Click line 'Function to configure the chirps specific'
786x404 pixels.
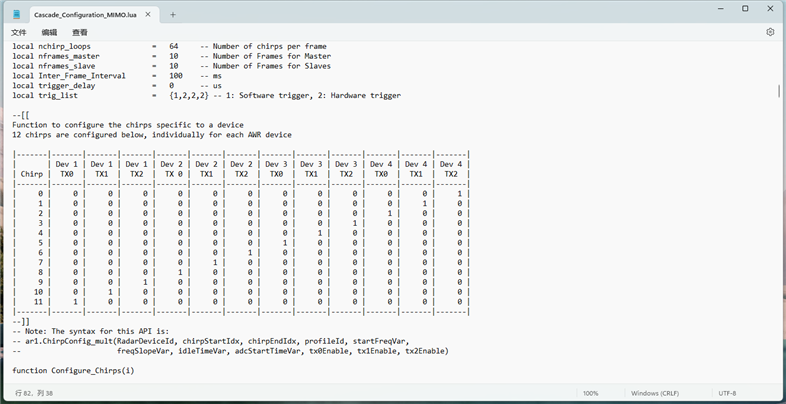[128, 125]
